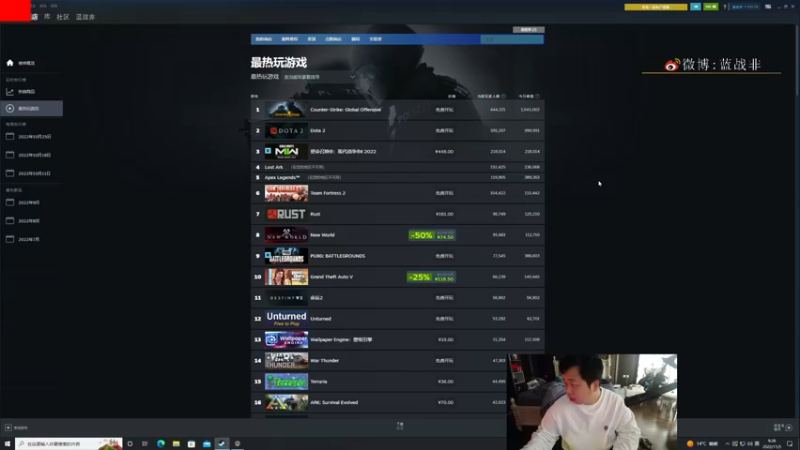This screenshot has height=450, width=800.
Task: Click the Apex Legends row title
Action: (x=282, y=178)
